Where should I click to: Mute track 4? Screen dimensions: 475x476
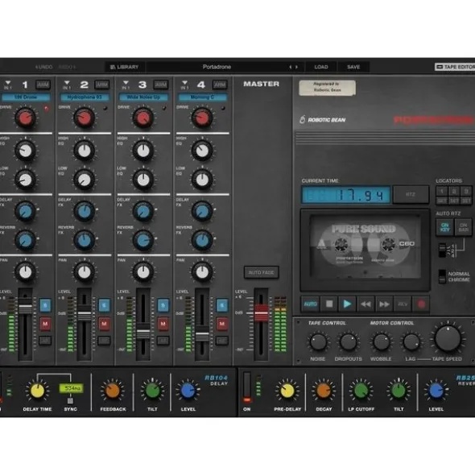222,324
